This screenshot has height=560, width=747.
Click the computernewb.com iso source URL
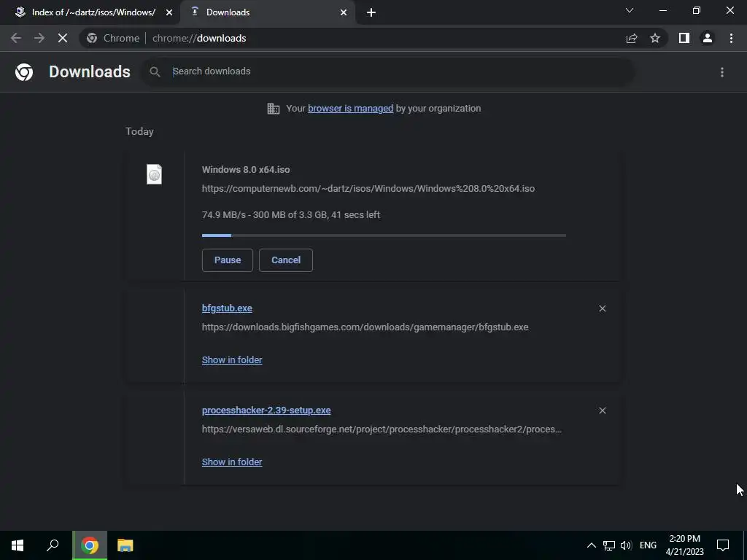click(x=368, y=189)
